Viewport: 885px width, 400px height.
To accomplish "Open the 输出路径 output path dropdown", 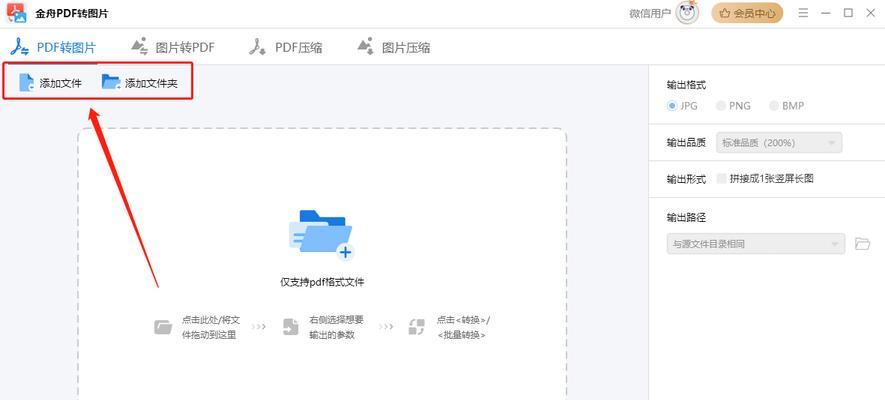I will [756, 244].
